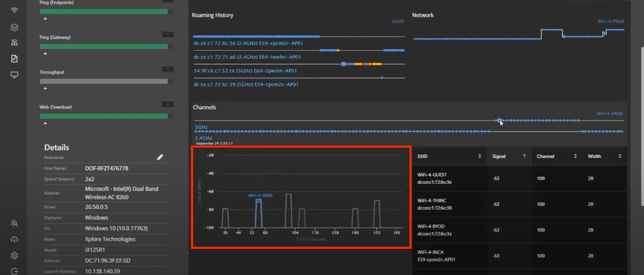
Task: Click the Web Download dash button
Action: 167,105
